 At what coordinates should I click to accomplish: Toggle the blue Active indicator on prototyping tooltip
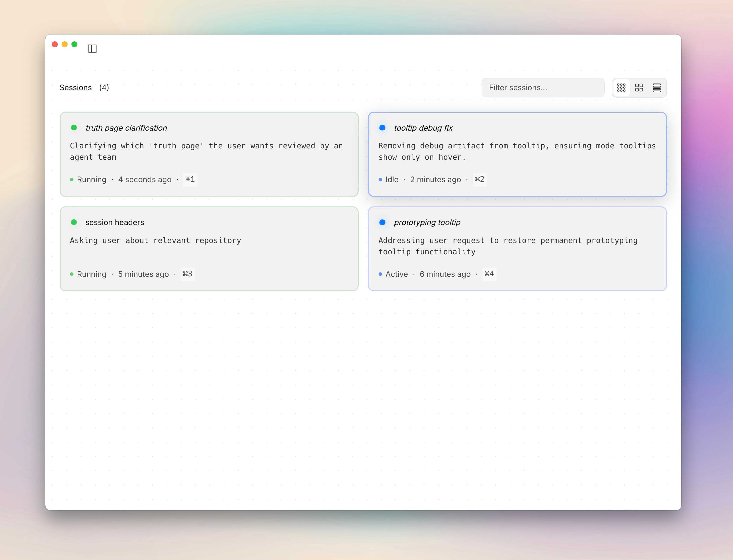tap(380, 274)
